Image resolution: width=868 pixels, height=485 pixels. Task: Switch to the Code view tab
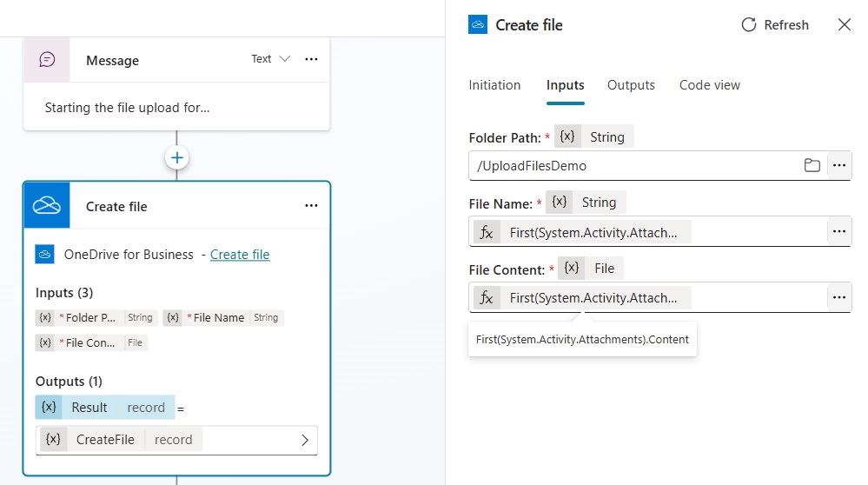pos(710,85)
